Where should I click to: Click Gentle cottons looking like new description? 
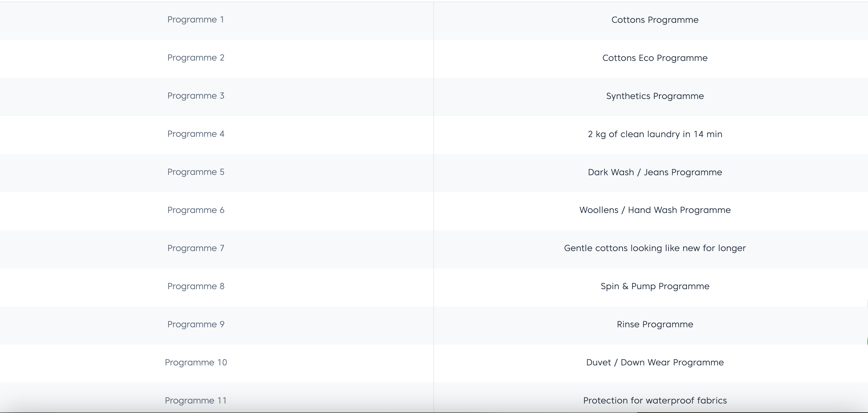655,248
